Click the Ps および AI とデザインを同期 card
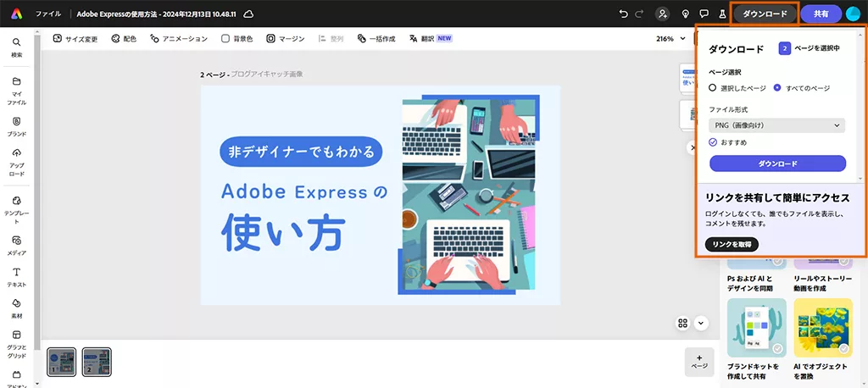The width and height of the screenshot is (868, 388). [x=757, y=275]
